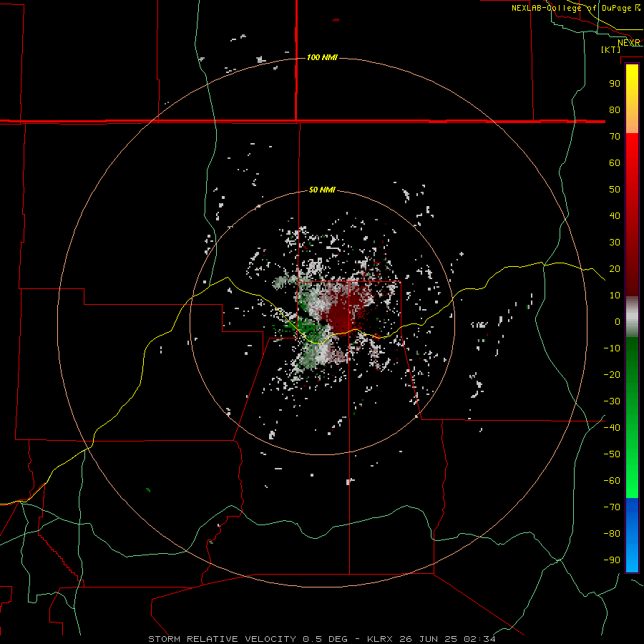Screen dimensions: 644x644
Task: Click the 60 value on color scale
Action: click(x=615, y=162)
